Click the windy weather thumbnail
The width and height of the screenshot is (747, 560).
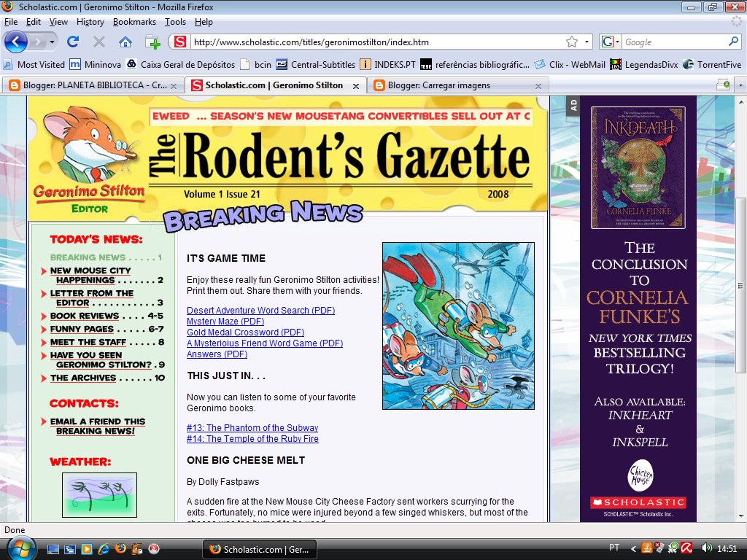click(99, 495)
